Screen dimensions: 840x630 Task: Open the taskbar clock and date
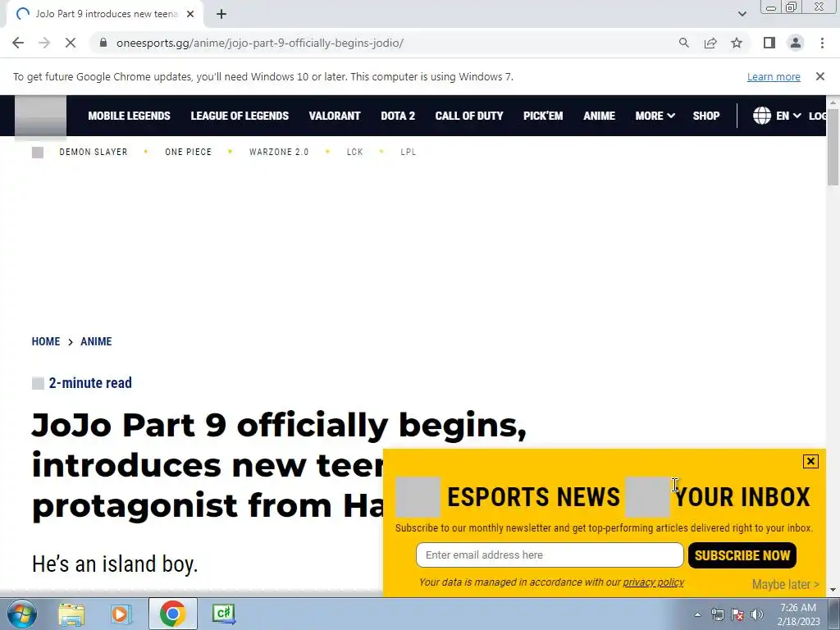[798, 614]
